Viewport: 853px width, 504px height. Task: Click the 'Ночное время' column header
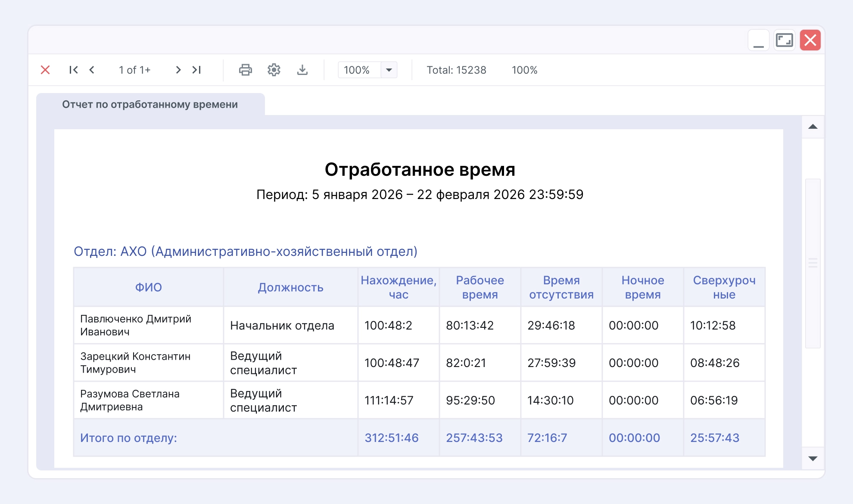(x=643, y=287)
